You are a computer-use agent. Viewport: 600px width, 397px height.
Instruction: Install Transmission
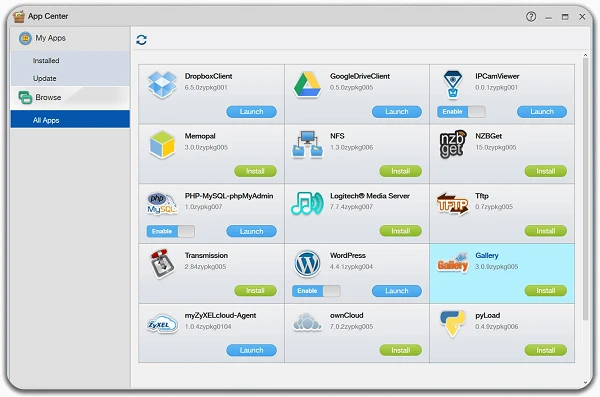255,291
